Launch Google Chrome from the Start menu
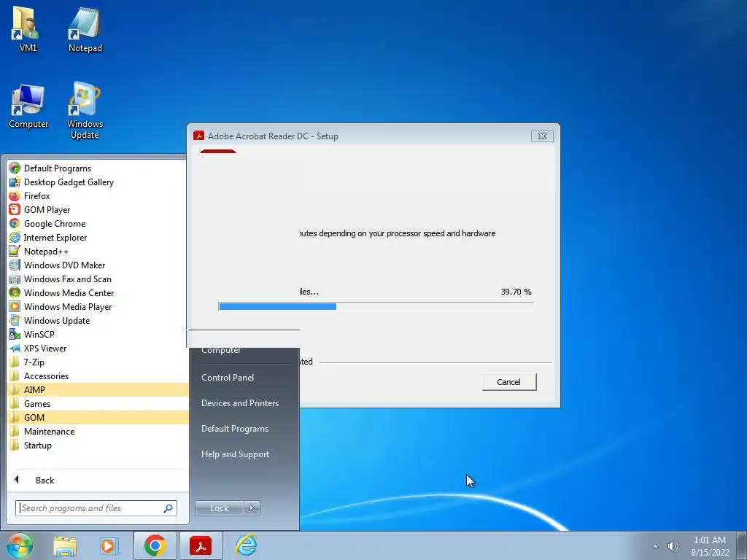Viewport: 747px width, 560px height. [97, 223]
